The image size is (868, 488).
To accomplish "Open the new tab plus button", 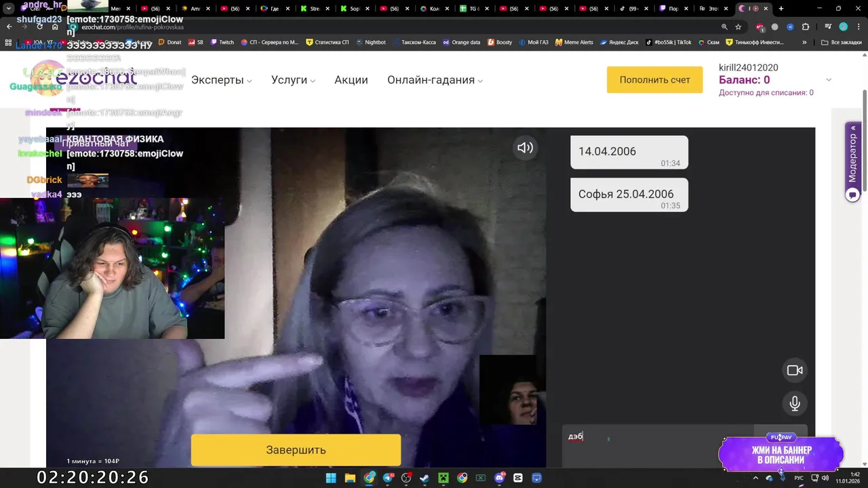I will [781, 9].
